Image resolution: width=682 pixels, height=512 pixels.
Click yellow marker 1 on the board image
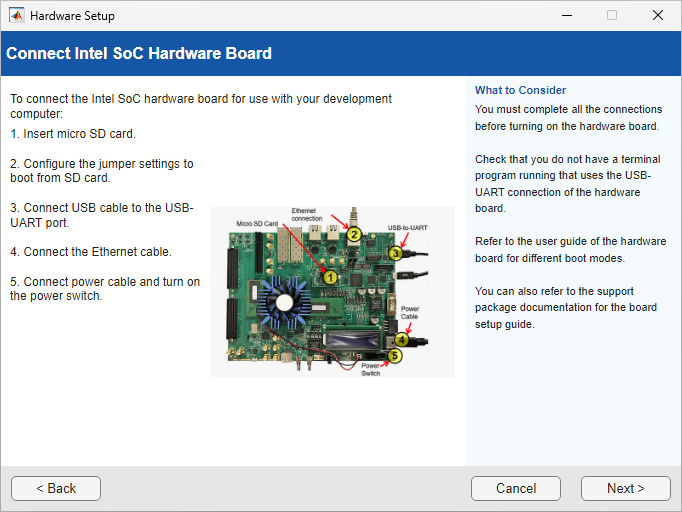pos(330,276)
